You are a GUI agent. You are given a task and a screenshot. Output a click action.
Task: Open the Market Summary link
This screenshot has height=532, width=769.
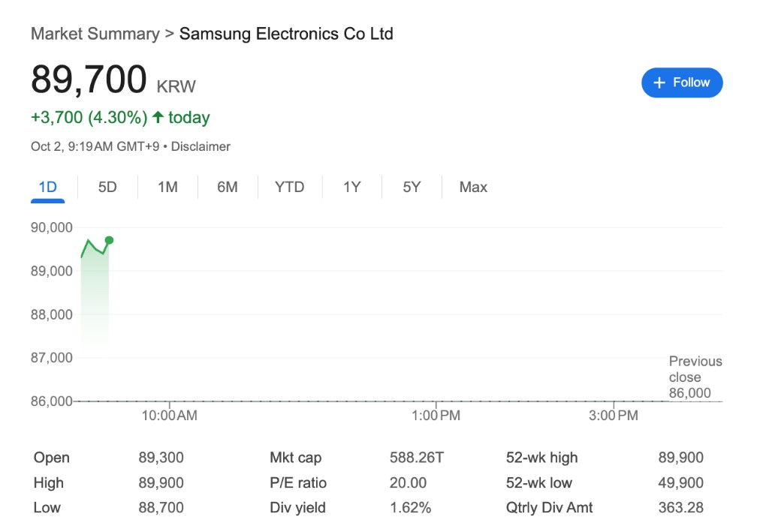point(95,34)
